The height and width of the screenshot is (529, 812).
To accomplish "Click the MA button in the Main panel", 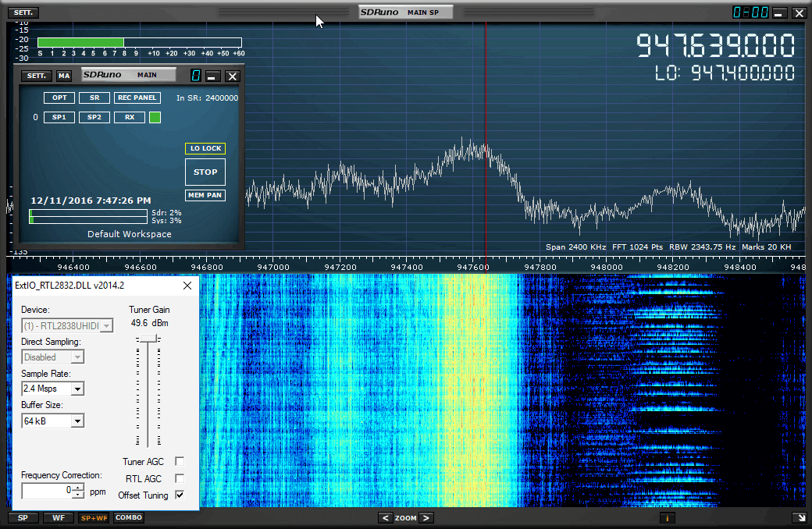I will (64, 76).
